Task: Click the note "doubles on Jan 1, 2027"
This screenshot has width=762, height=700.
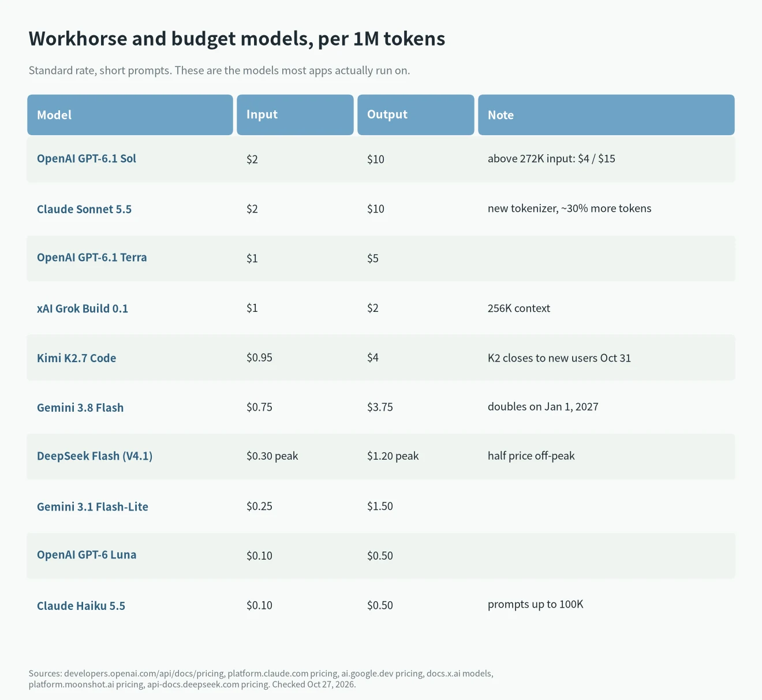Action: 543,407
